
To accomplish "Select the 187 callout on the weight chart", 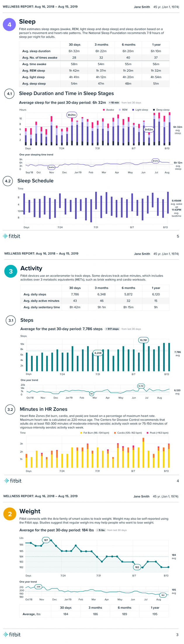I will 46,540.
